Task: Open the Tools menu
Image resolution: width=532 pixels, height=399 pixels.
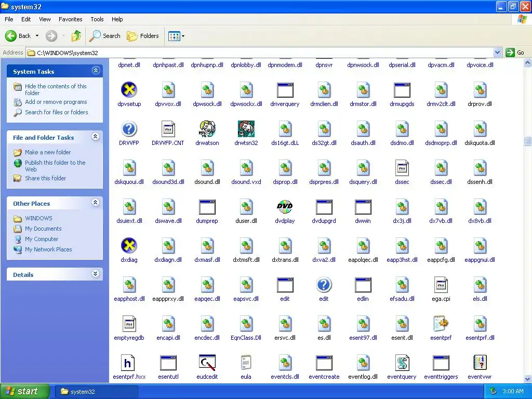Action: [x=97, y=19]
